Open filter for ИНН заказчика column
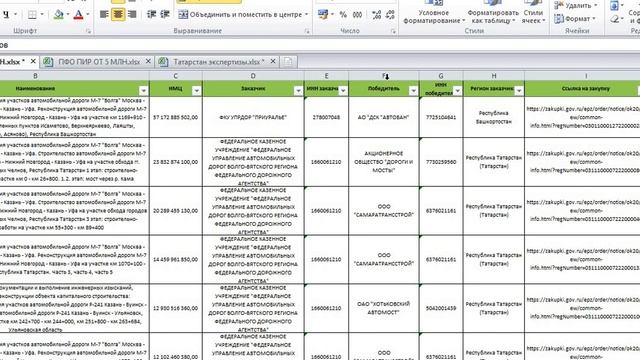The image size is (640, 360). pos(343,91)
